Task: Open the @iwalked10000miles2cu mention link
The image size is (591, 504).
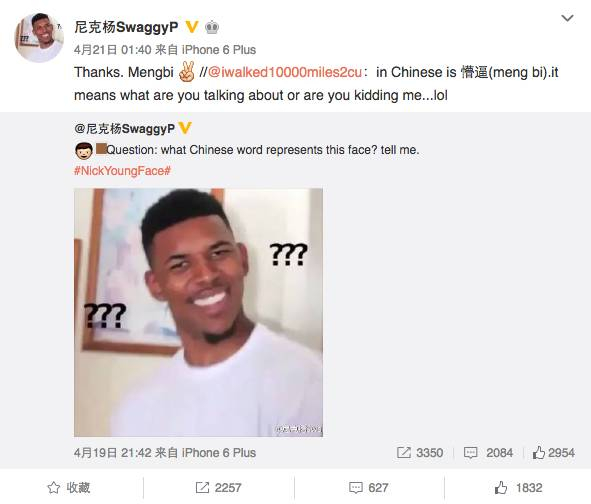Action: pyautogui.click(x=285, y=72)
